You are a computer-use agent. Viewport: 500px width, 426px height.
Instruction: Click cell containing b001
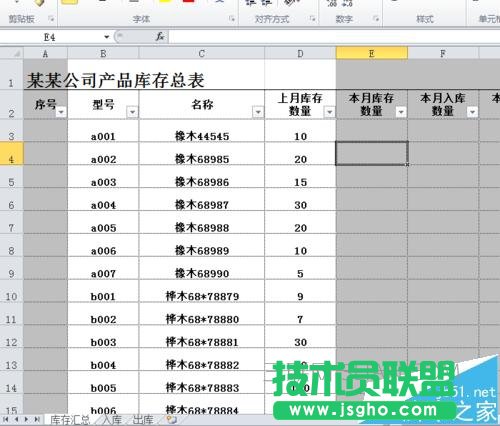coord(103,291)
